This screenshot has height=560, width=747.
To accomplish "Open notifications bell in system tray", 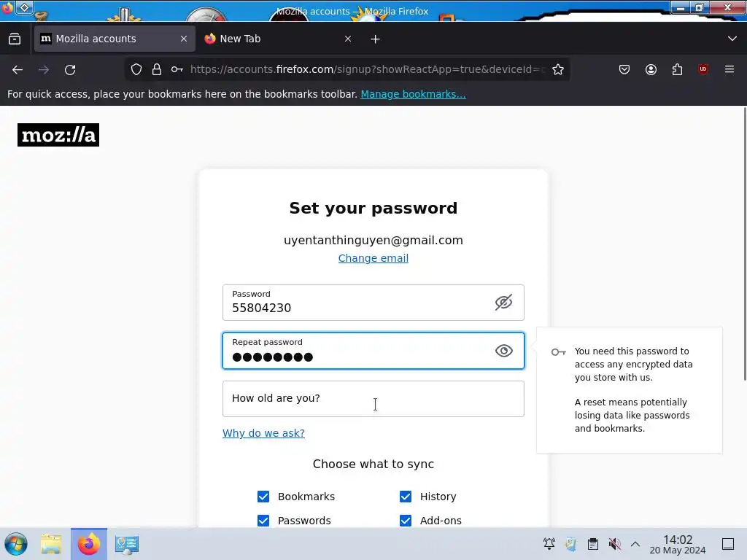I will pyautogui.click(x=549, y=543).
